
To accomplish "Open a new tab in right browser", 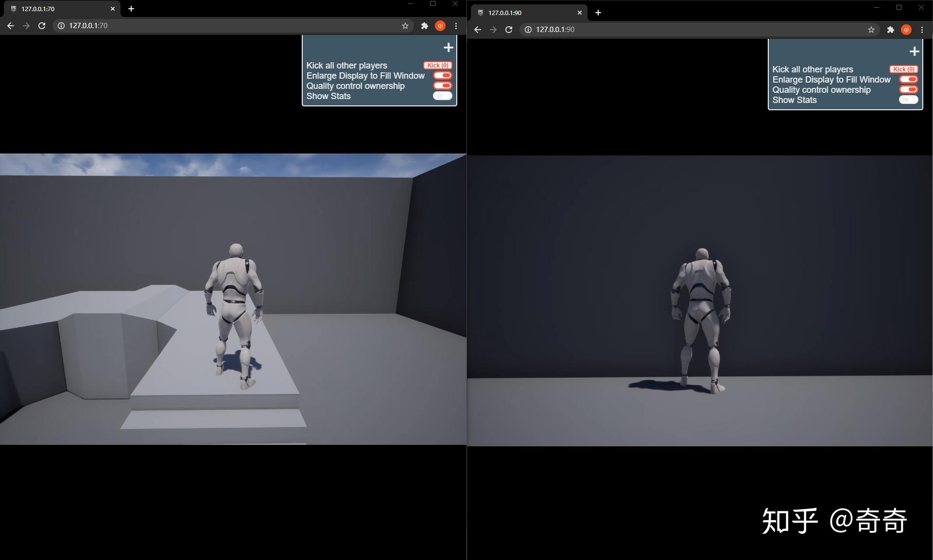I will 598,13.
